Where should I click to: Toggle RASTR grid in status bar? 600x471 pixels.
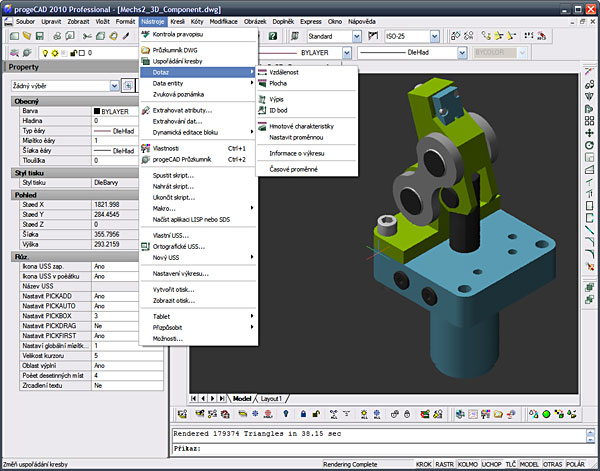click(444, 464)
